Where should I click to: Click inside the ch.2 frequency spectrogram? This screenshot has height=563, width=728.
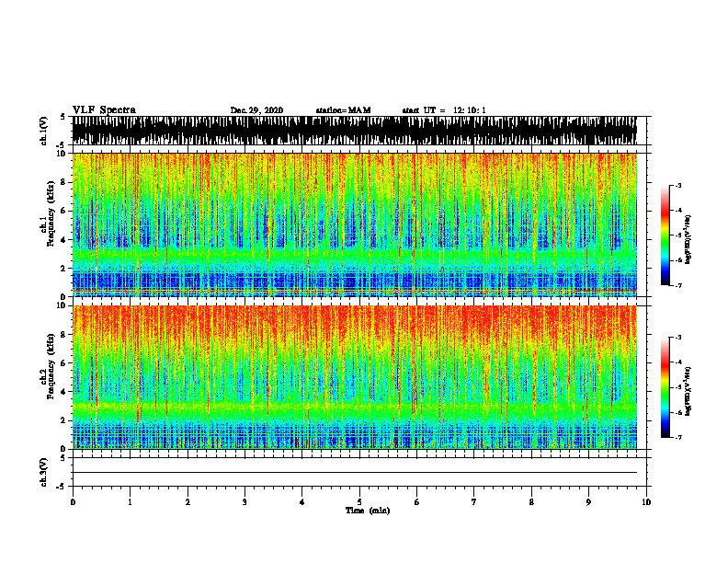pos(355,377)
